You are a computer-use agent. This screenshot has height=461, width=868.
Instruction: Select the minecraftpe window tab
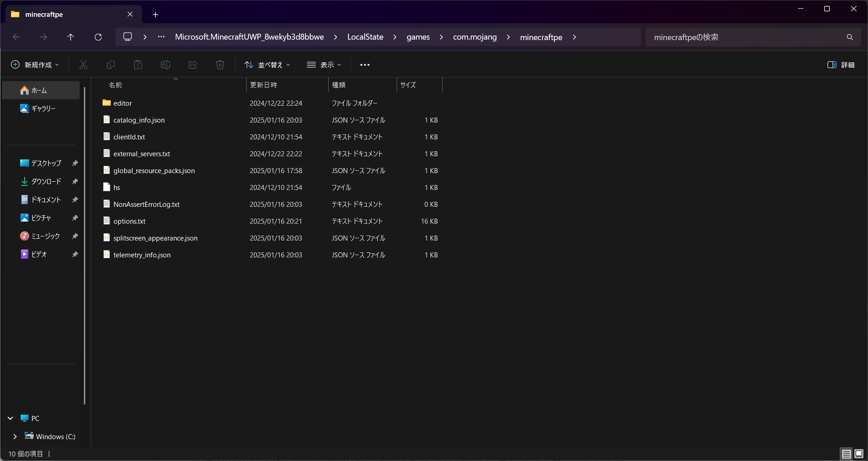pos(73,14)
